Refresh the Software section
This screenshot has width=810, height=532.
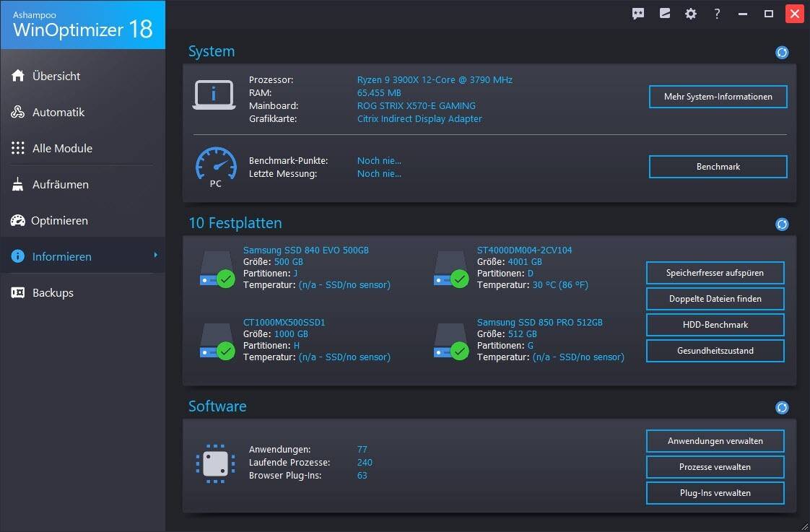782,408
